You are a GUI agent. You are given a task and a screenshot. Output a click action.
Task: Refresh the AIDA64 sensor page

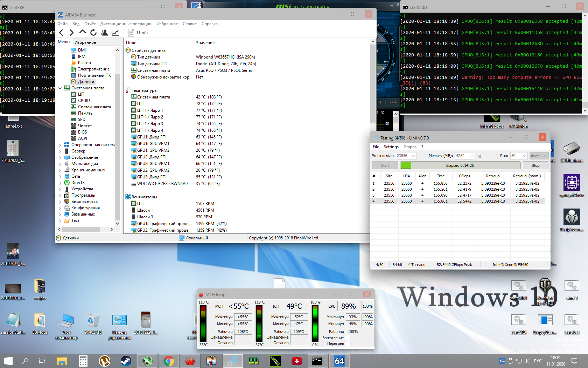click(93, 33)
